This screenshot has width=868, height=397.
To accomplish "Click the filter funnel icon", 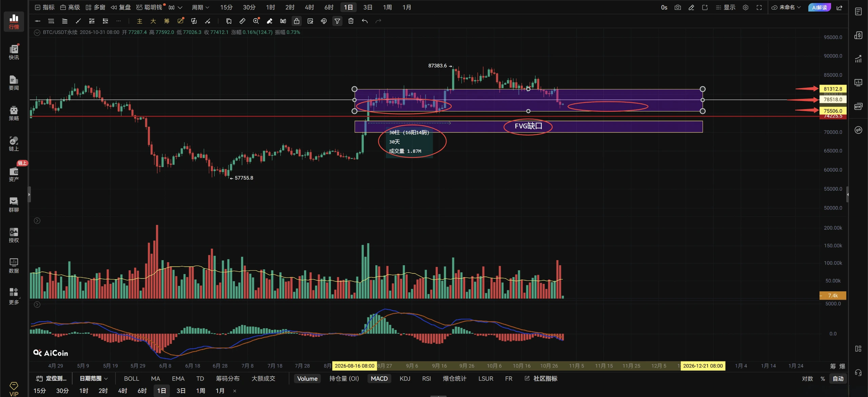I will click(337, 21).
